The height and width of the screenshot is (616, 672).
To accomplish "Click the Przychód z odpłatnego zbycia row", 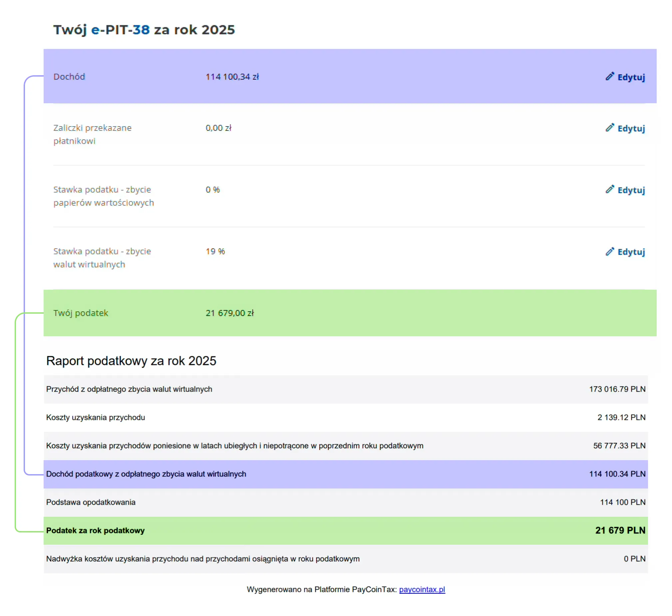I will pyautogui.click(x=346, y=389).
